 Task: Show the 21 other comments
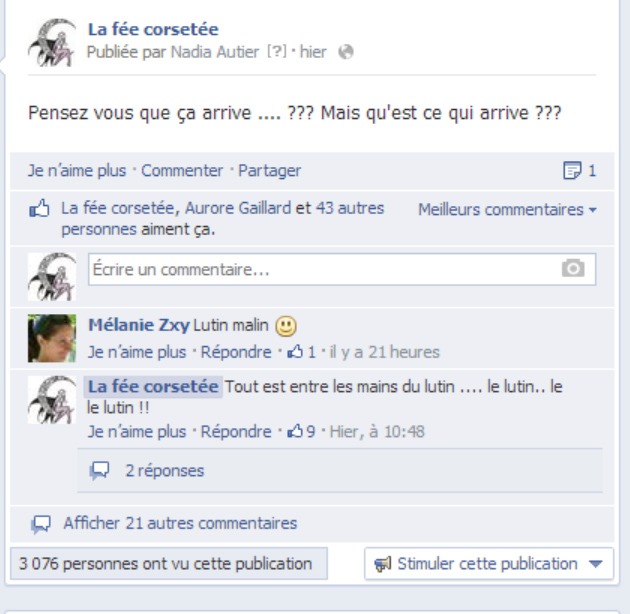180,523
